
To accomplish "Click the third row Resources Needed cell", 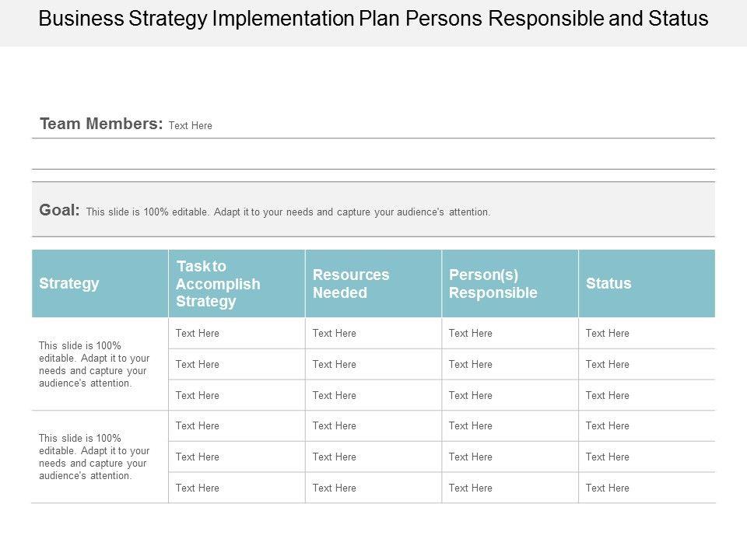I will click(x=334, y=395).
